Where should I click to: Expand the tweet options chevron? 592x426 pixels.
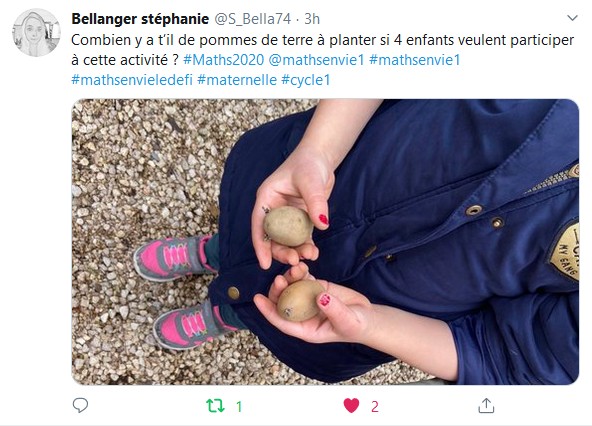pyautogui.click(x=572, y=18)
